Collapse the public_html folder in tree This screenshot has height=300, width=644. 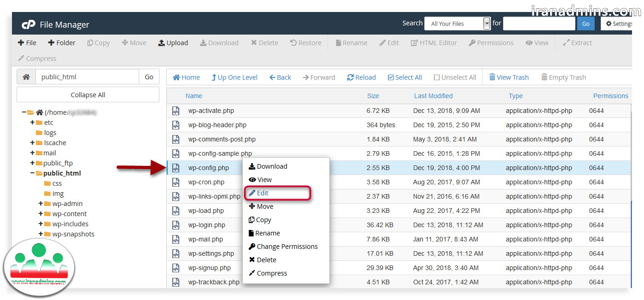pos(32,173)
